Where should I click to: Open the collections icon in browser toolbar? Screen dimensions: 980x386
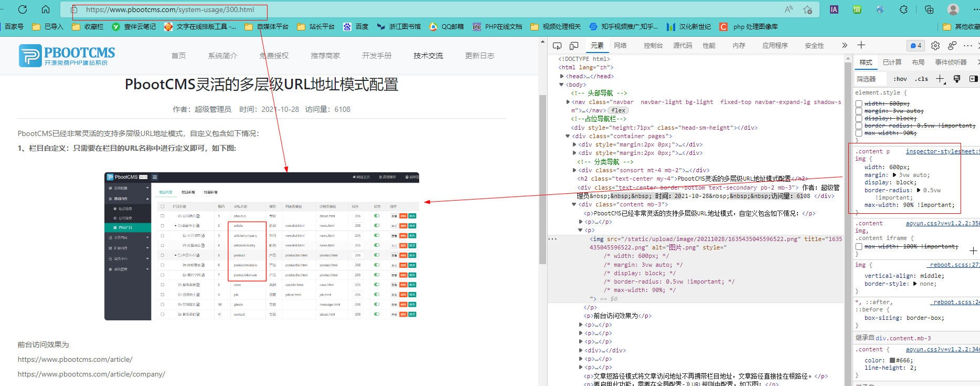click(929, 9)
